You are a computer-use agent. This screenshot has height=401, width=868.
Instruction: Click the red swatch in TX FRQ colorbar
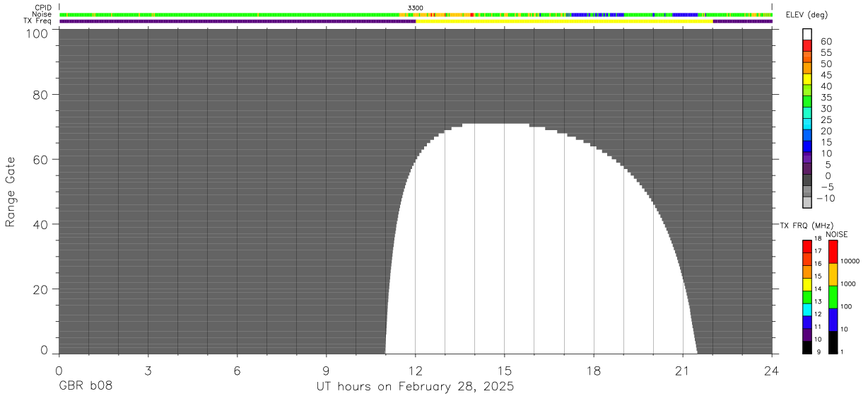point(807,246)
